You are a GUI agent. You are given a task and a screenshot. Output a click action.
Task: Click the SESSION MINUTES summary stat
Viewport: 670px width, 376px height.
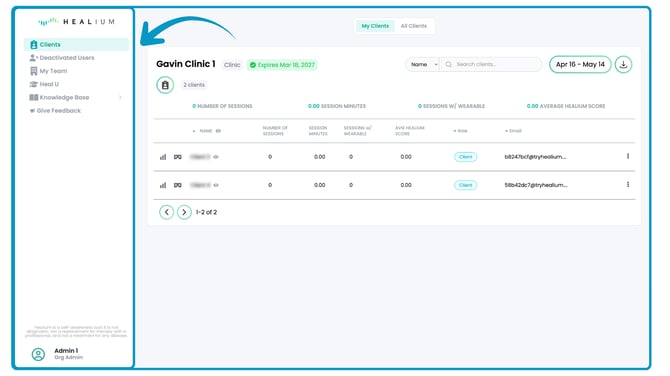337,106
